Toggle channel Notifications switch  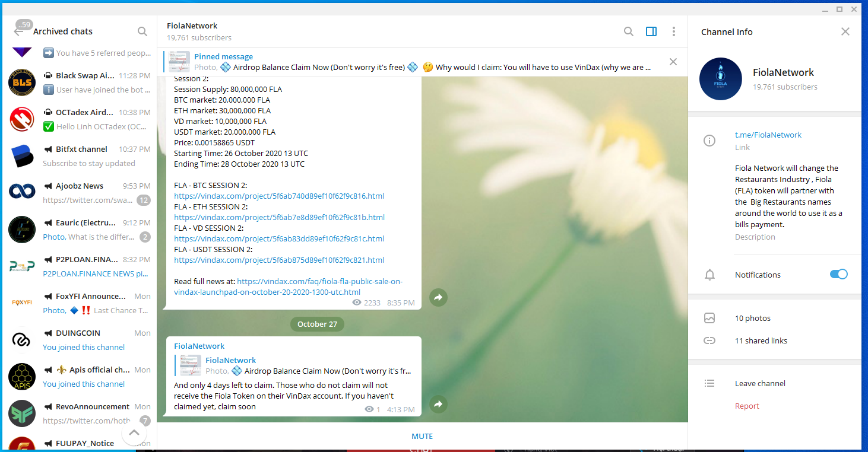click(x=839, y=274)
